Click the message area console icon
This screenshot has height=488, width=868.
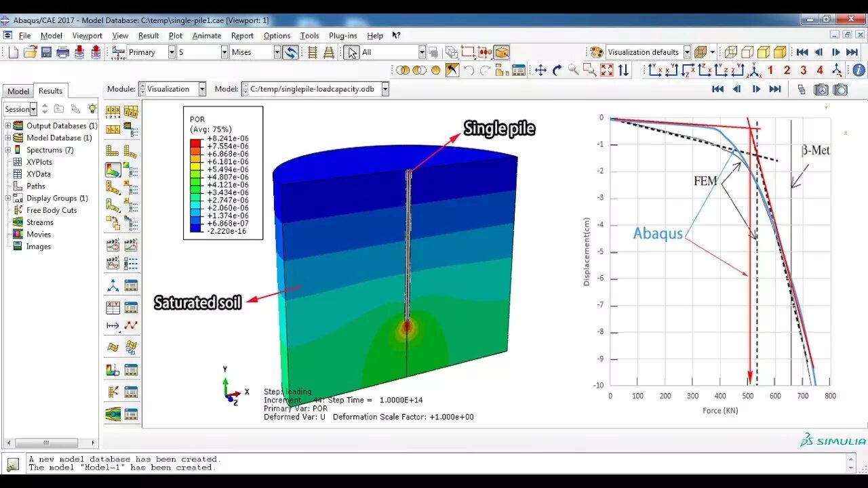tap(13, 464)
